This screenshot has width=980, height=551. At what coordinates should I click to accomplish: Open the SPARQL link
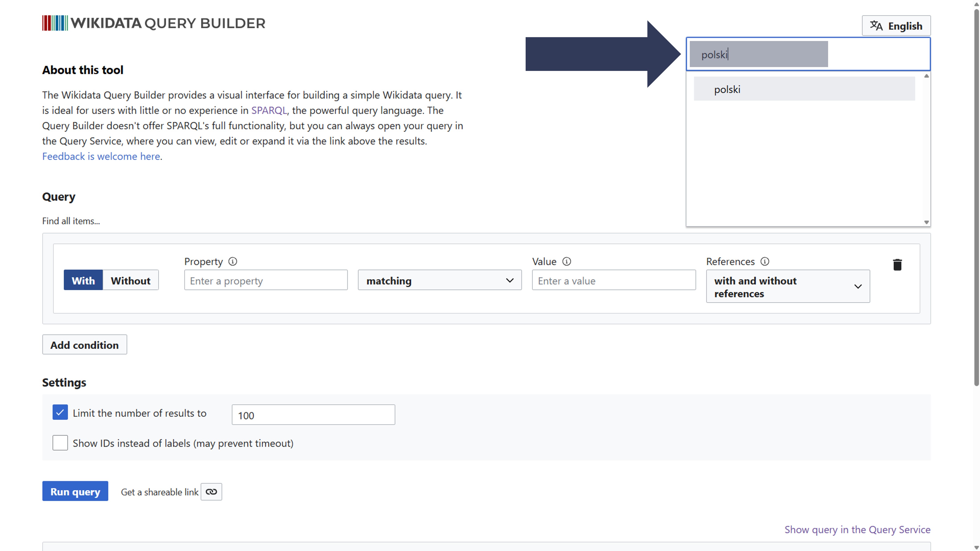click(x=269, y=110)
